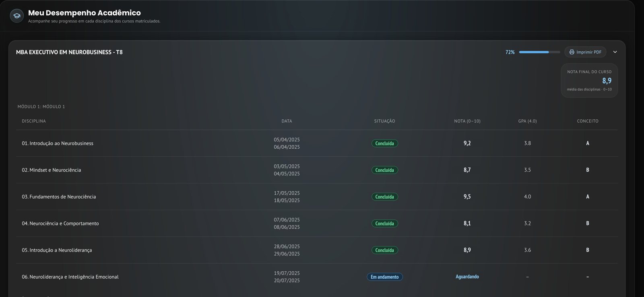
Task: Click Concluída badge for Fundamentos de Neurociência
Action: click(385, 197)
